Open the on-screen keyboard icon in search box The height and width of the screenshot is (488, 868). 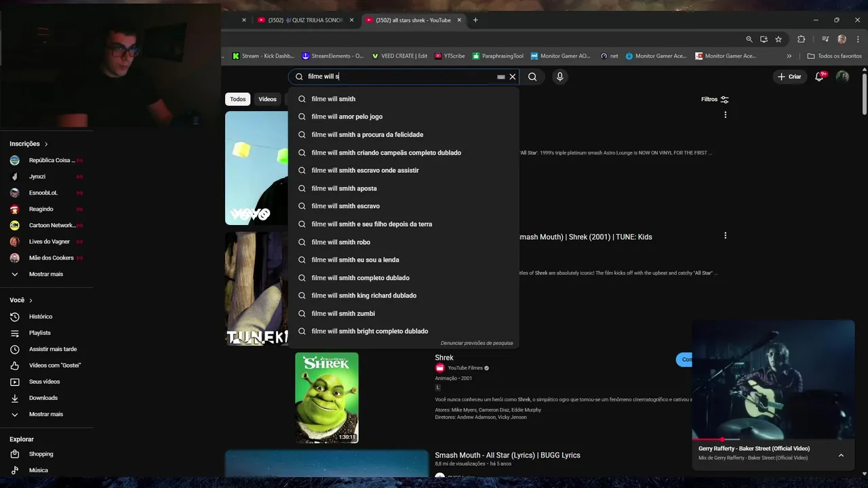pos(501,77)
